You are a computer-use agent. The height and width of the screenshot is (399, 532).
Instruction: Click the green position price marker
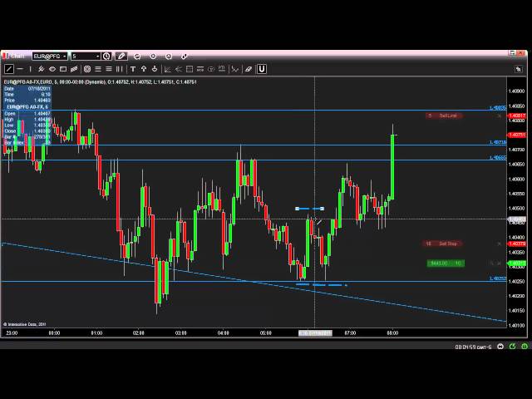pyautogui.click(x=516, y=264)
